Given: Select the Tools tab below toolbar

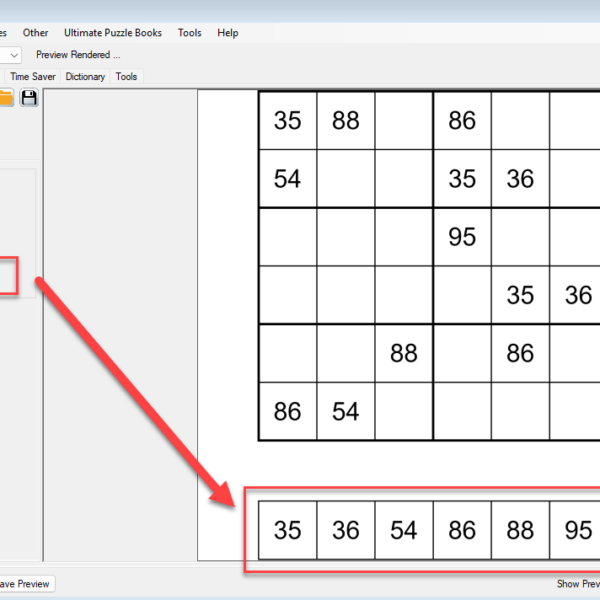Looking at the screenshot, I should click(126, 76).
